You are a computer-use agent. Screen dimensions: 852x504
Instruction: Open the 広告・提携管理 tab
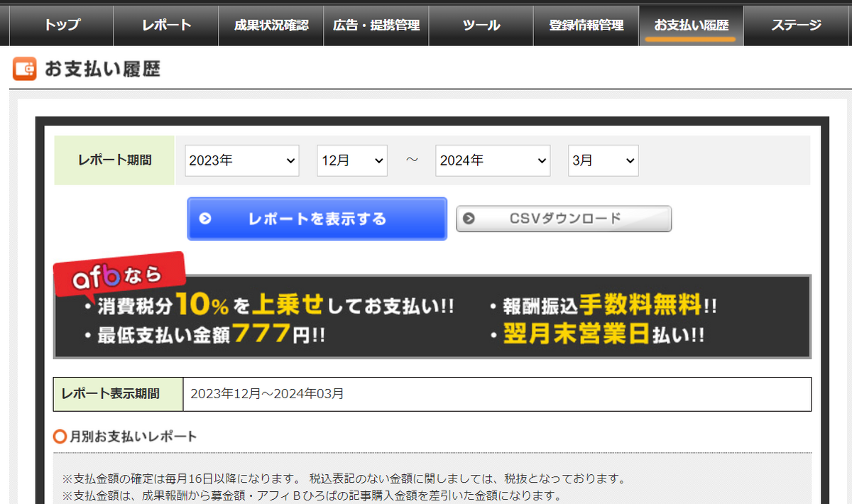376,25
